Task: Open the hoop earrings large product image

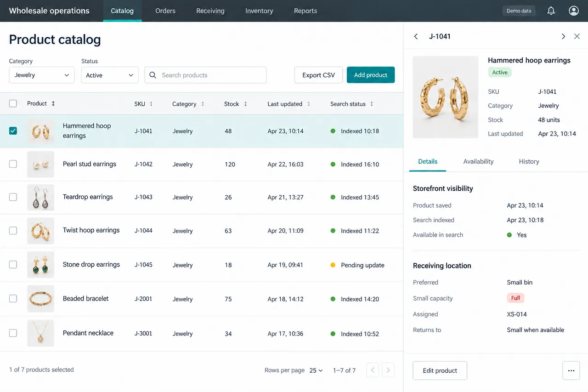Action: coord(446,97)
